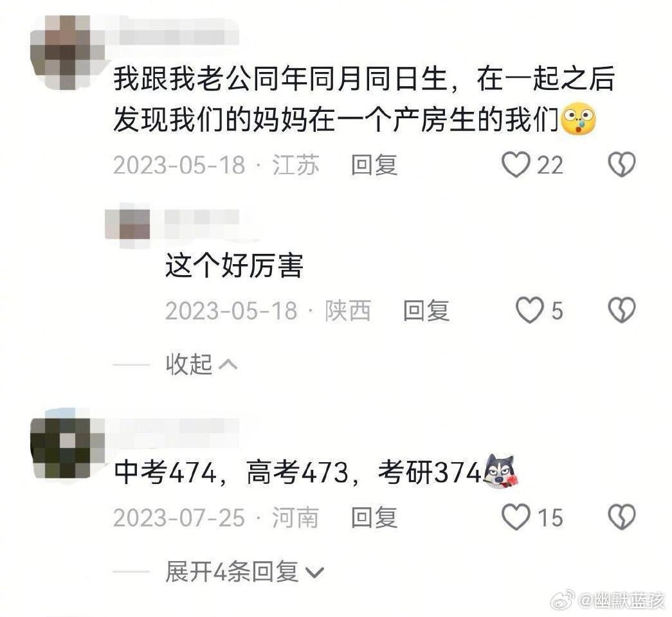Like the Jiangsu comment with 22 likes
The image size is (672, 617).
(516, 165)
